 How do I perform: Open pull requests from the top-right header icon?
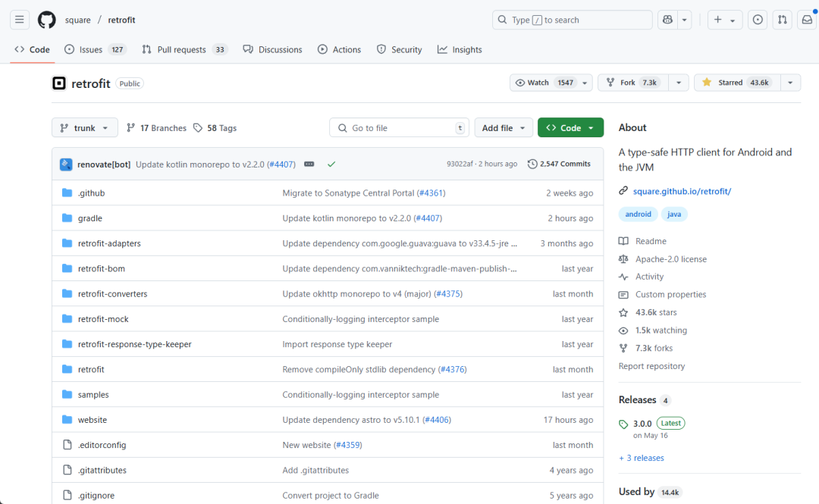tap(782, 20)
